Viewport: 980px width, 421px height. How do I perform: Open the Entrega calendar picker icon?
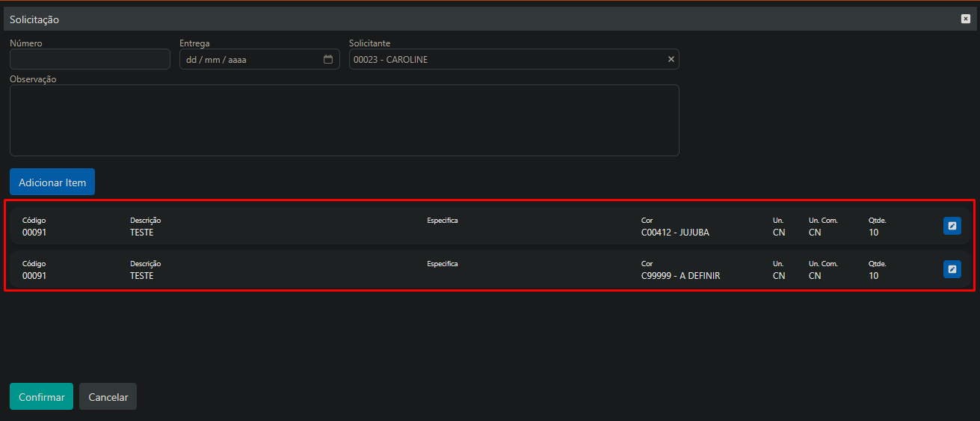[x=327, y=60]
